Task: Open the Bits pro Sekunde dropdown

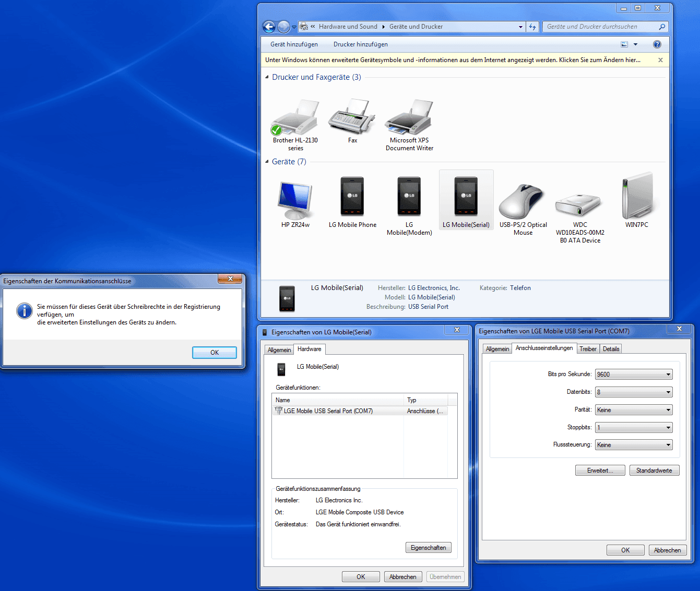Action: click(634, 375)
